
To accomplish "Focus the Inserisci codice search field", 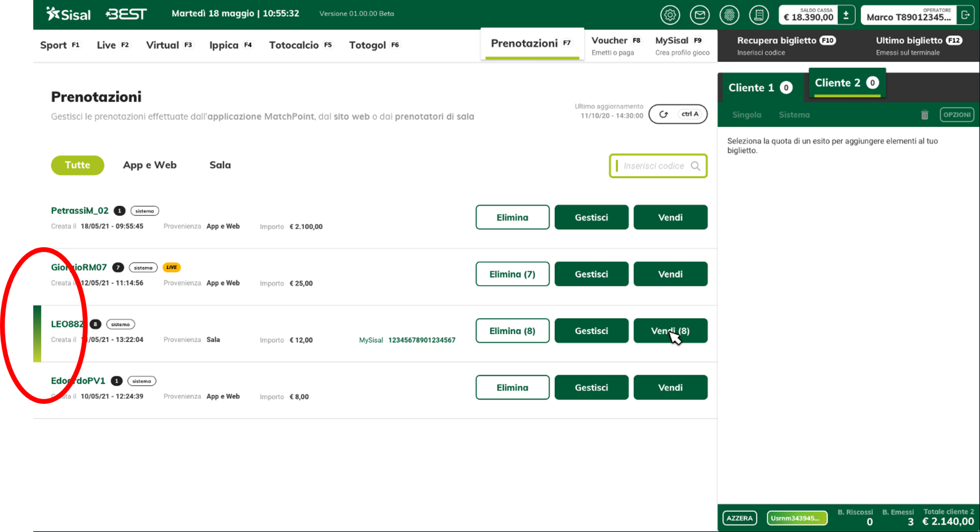I will pos(658,166).
